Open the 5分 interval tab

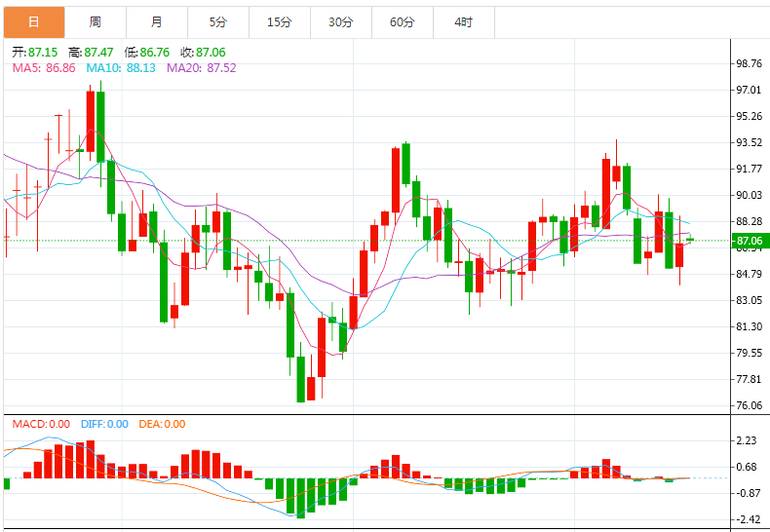[x=218, y=22]
